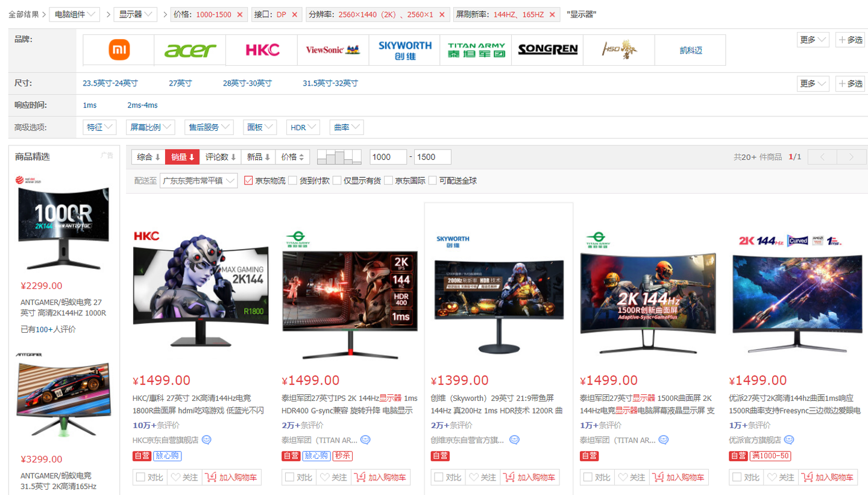Add 优派 27英寸 monitor to cart
This screenshot has height=495, width=868.
829,478
